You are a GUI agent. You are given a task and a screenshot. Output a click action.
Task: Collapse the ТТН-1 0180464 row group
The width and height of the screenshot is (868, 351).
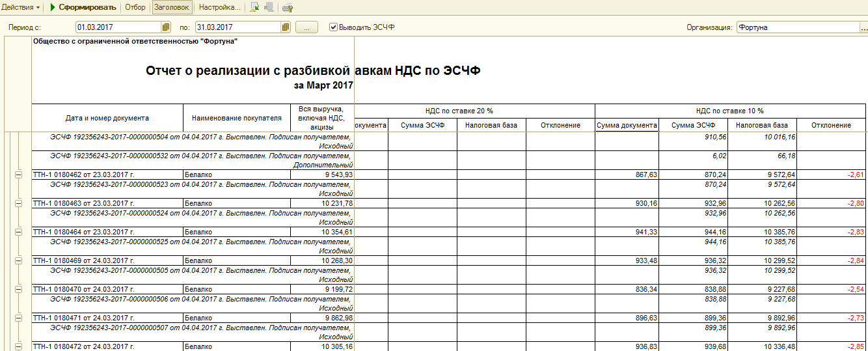18,232
